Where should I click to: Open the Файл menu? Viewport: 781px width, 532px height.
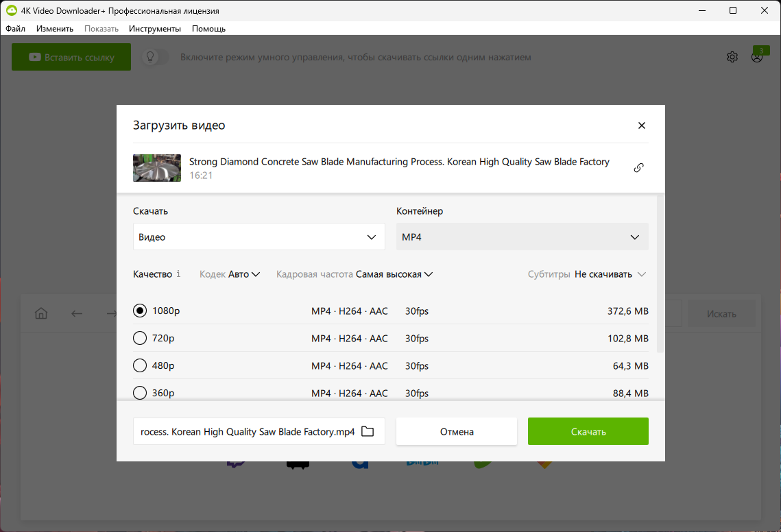click(x=16, y=29)
